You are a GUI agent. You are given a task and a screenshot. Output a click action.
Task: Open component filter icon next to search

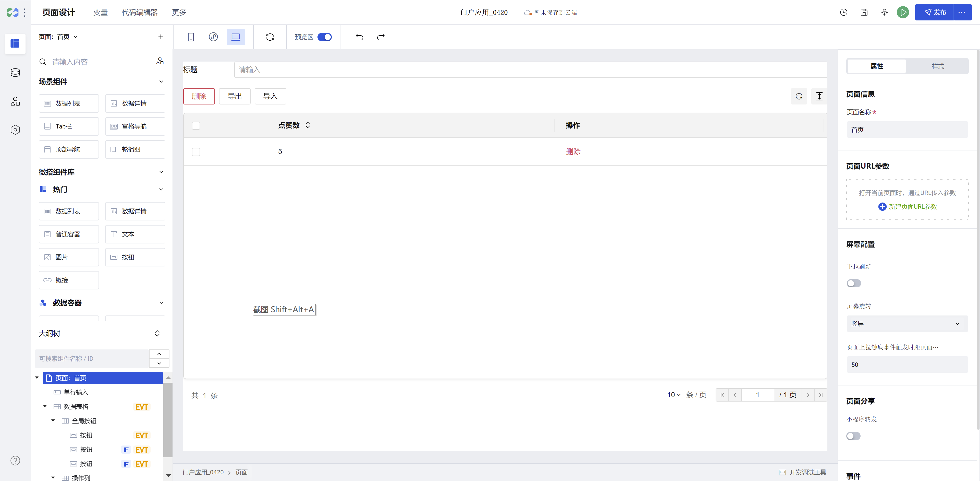tap(160, 61)
